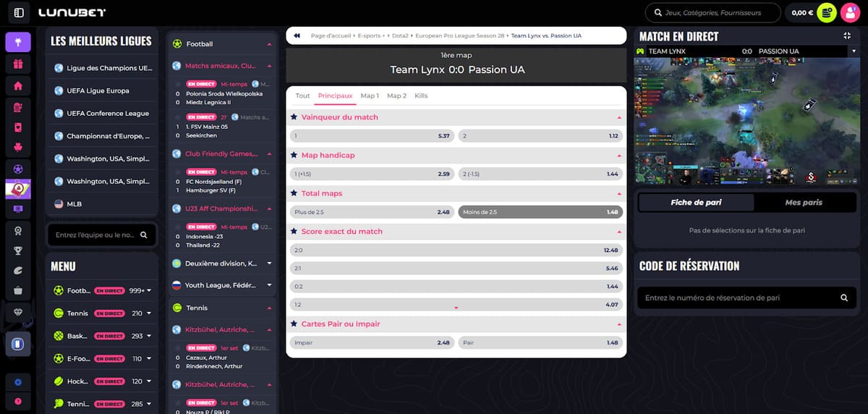Expand Deuxième division league list
This screenshot has height=414, width=868.
click(x=269, y=263)
